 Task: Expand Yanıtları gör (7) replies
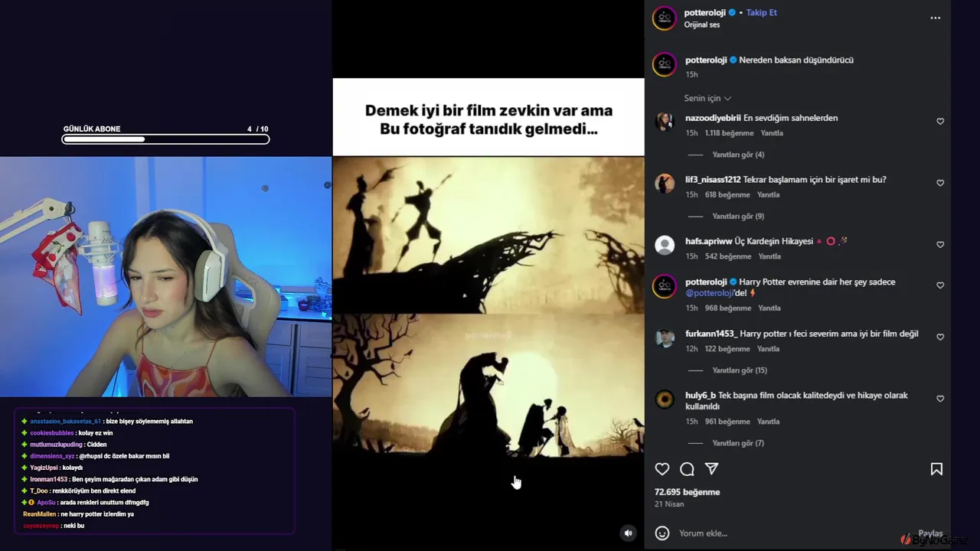[738, 443]
